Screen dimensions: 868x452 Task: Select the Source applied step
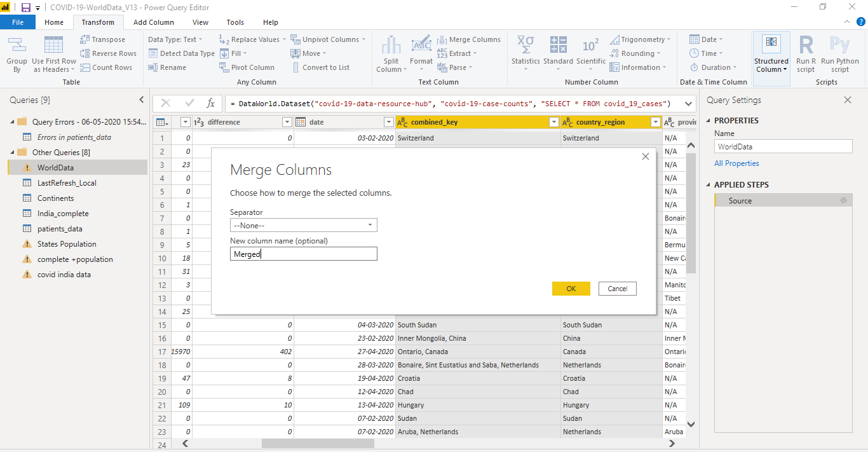[x=783, y=200]
